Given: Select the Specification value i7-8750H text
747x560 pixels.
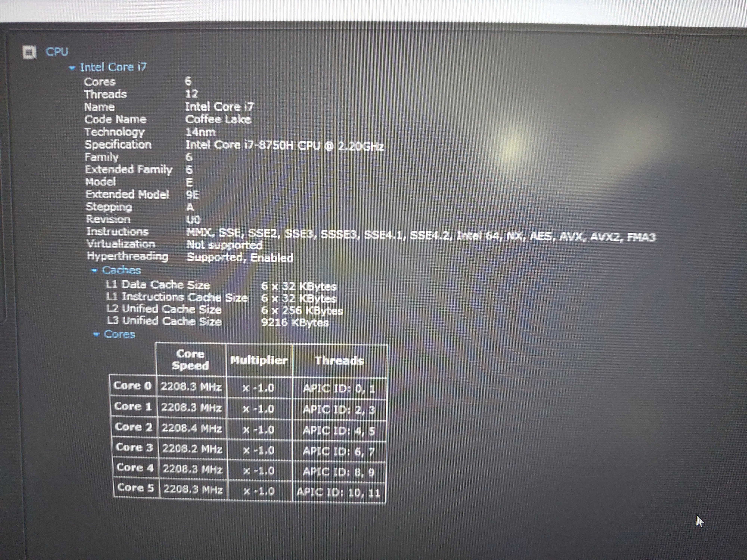Looking at the screenshot, I should (284, 145).
